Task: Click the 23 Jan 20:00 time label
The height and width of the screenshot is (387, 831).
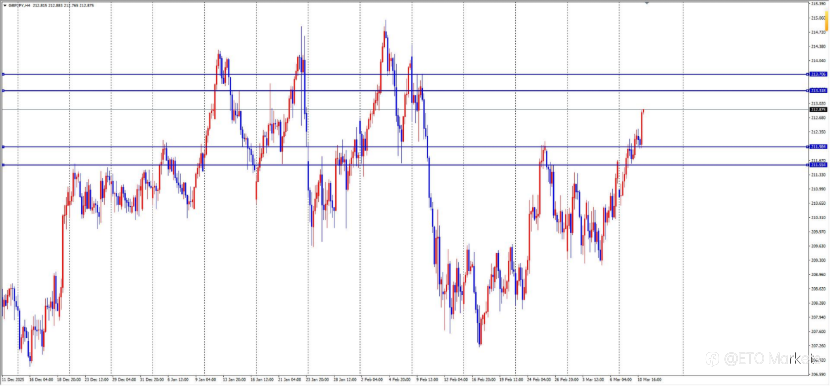Action: (318, 380)
